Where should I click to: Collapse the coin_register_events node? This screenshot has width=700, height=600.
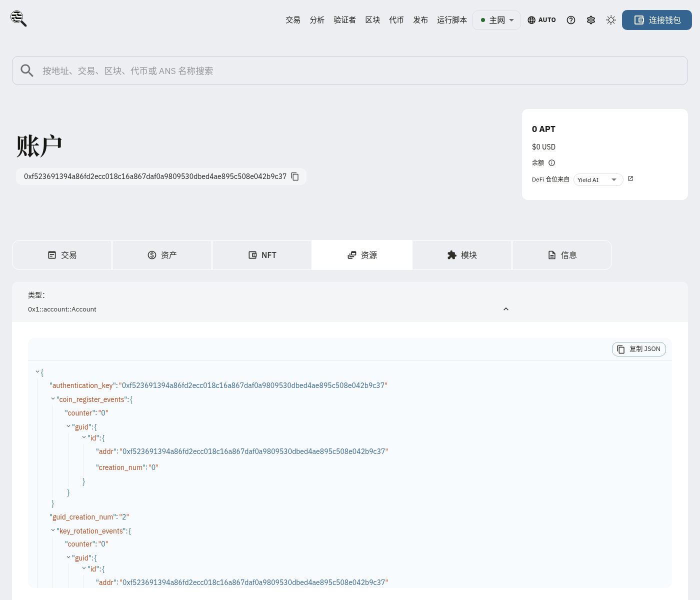coord(53,399)
